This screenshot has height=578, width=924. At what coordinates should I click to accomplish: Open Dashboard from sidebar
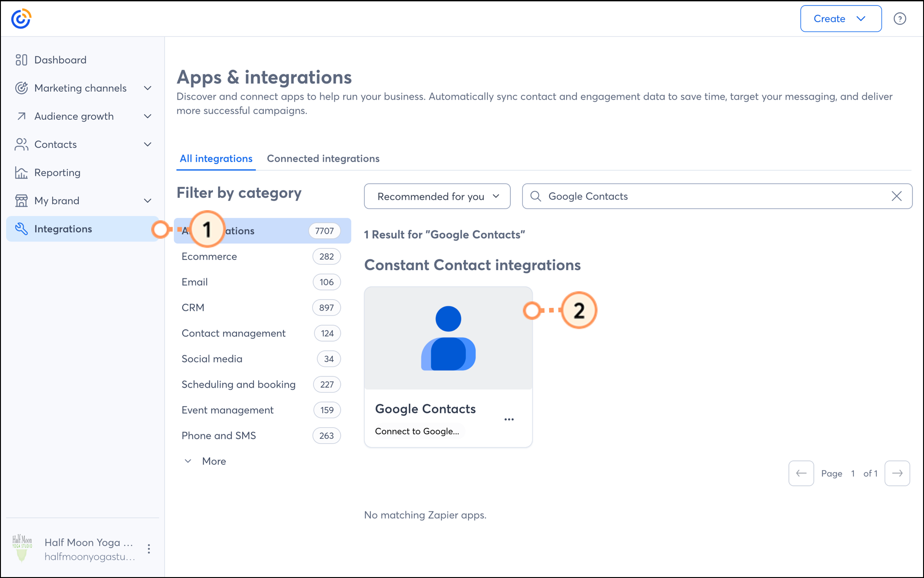point(83,60)
